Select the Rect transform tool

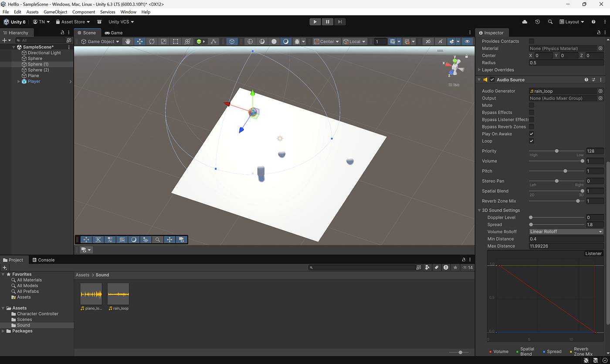pyautogui.click(x=176, y=41)
